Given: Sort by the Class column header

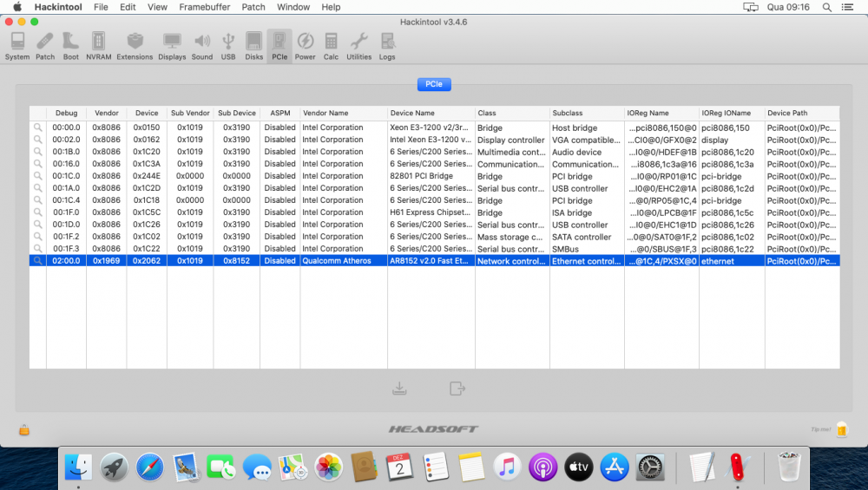Looking at the screenshot, I should [513, 113].
